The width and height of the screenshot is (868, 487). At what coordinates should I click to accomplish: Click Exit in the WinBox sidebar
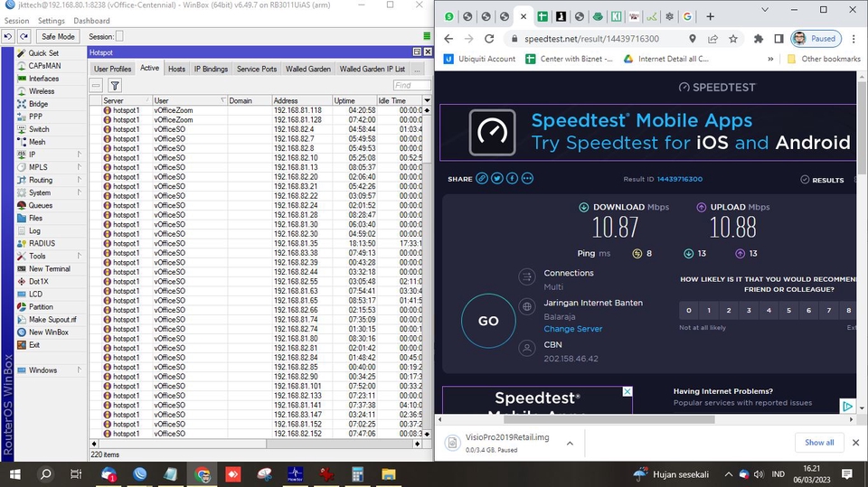click(34, 345)
